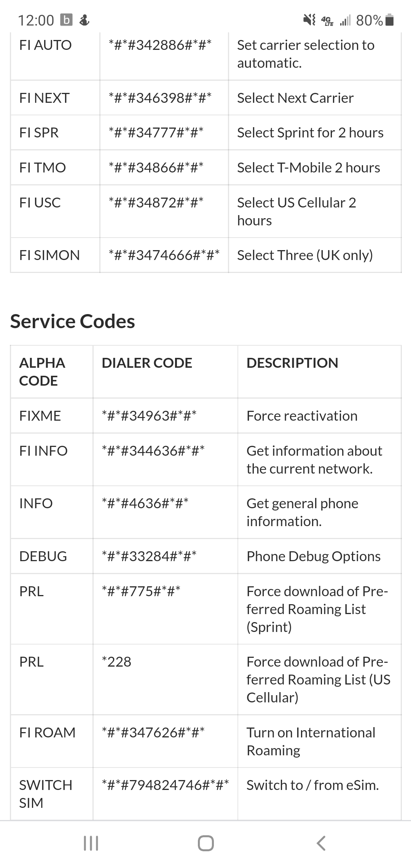Image resolution: width=411 pixels, height=868 pixels.
Task: Tap the muted sound status icon
Action: coord(309,20)
